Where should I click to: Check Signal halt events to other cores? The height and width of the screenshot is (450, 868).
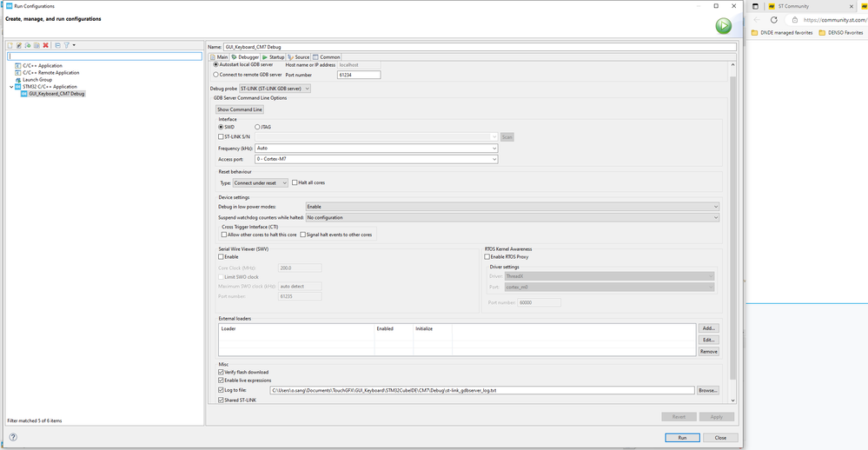click(303, 235)
